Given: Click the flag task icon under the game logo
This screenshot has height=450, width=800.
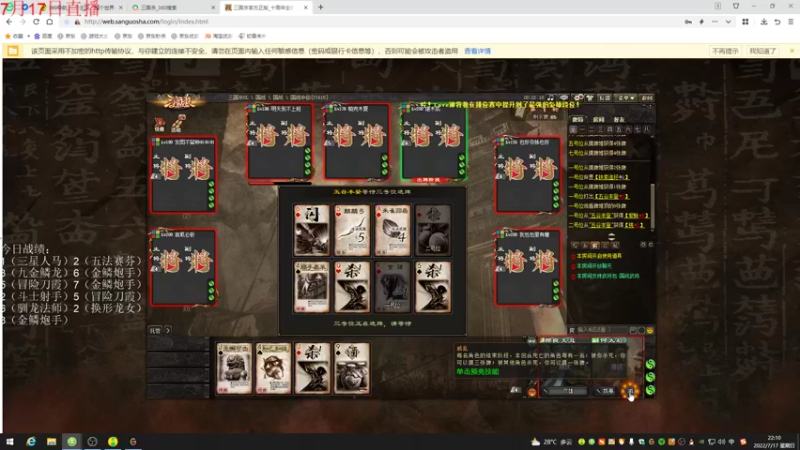Looking at the screenshot, I should pyautogui.click(x=160, y=123).
